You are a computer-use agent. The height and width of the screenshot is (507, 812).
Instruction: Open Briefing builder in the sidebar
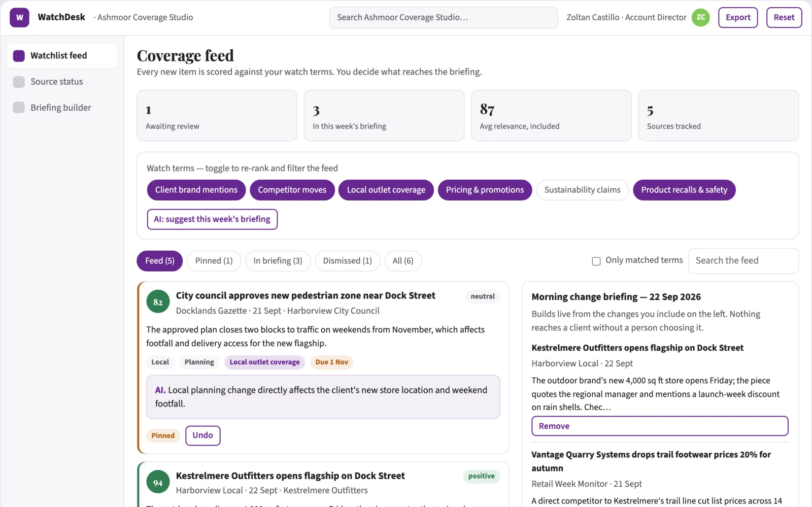pyautogui.click(x=62, y=108)
